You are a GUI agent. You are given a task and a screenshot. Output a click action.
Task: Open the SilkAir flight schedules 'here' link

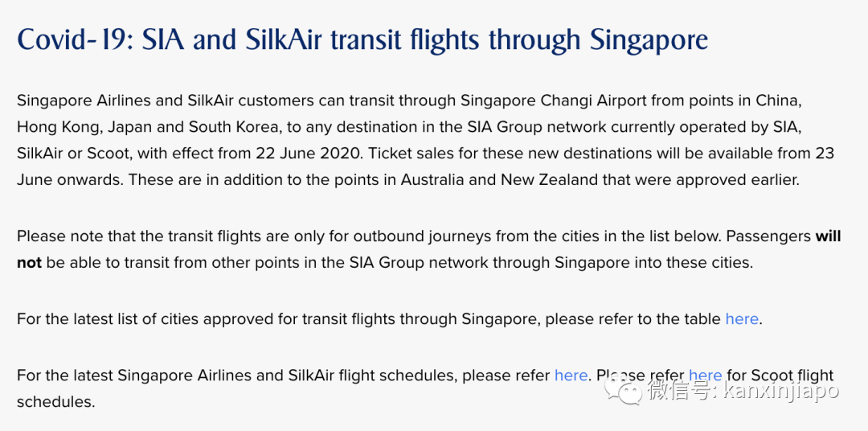pyautogui.click(x=571, y=376)
